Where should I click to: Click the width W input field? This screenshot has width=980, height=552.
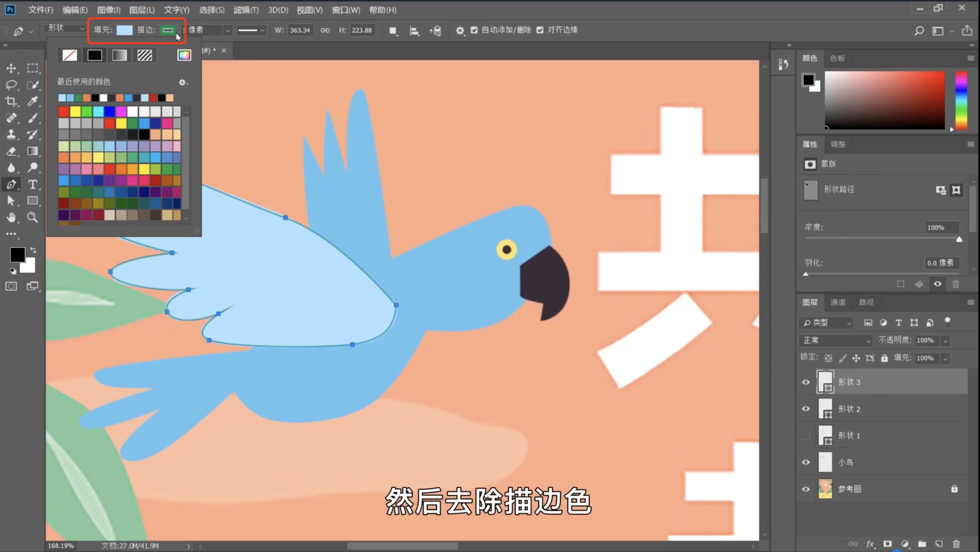[x=300, y=30]
